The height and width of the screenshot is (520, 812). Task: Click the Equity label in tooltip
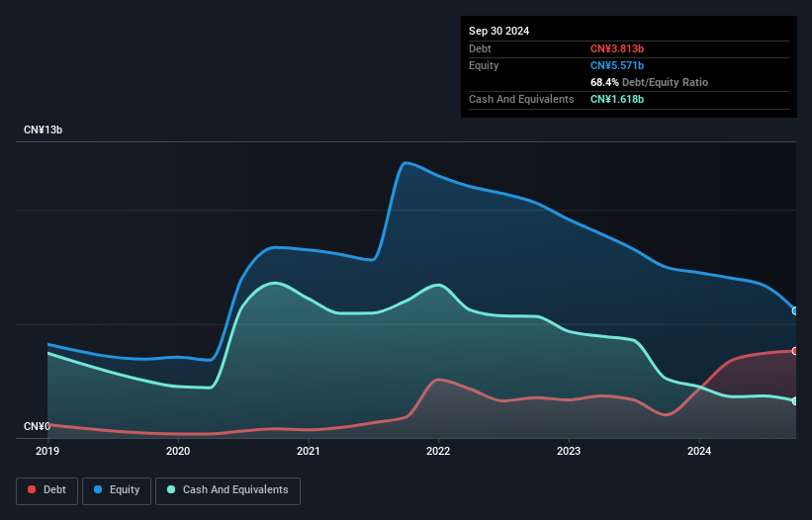pos(484,65)
